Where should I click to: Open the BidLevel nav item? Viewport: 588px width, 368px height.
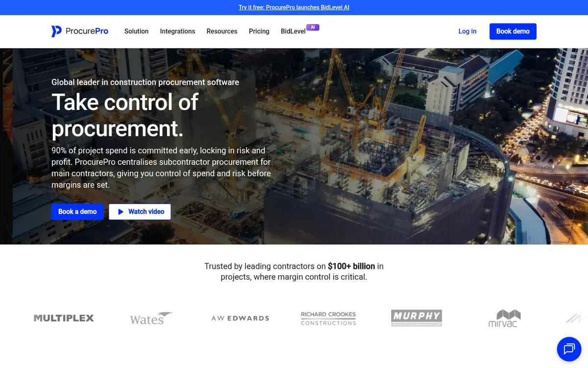click(293, 31)
